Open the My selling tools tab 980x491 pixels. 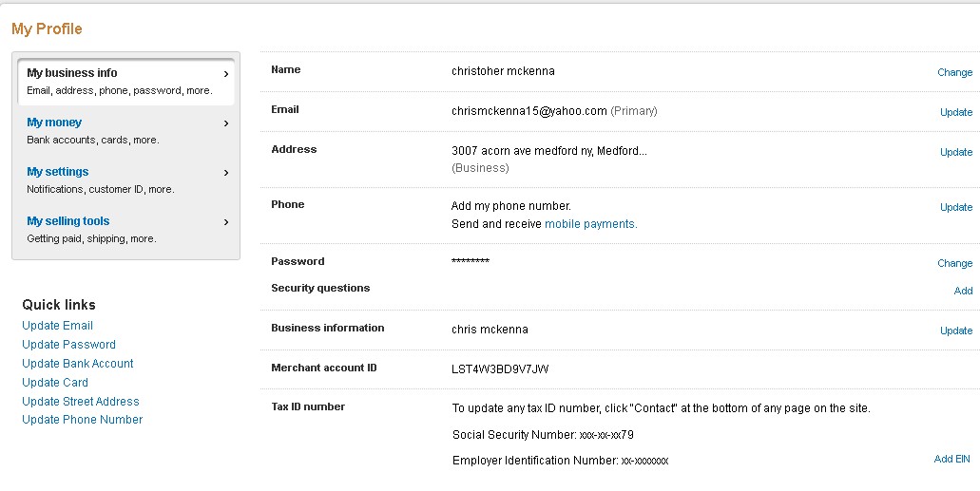point(68,221)
